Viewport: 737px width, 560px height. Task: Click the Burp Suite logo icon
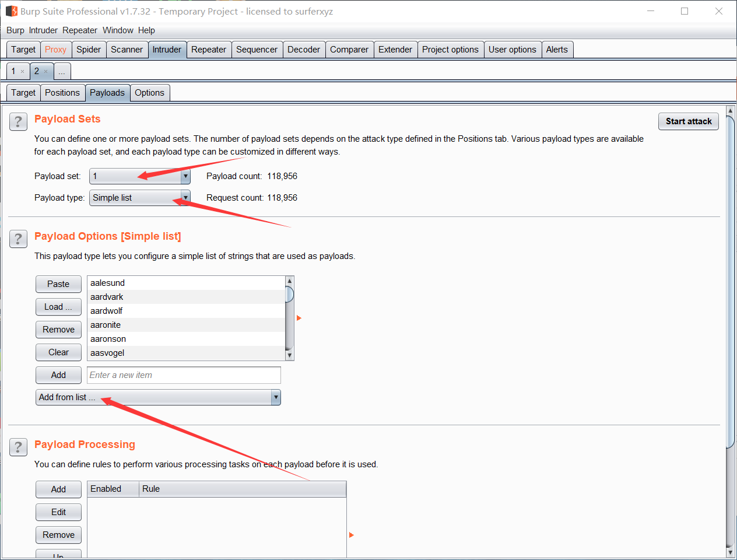click(x=12, y=11)
